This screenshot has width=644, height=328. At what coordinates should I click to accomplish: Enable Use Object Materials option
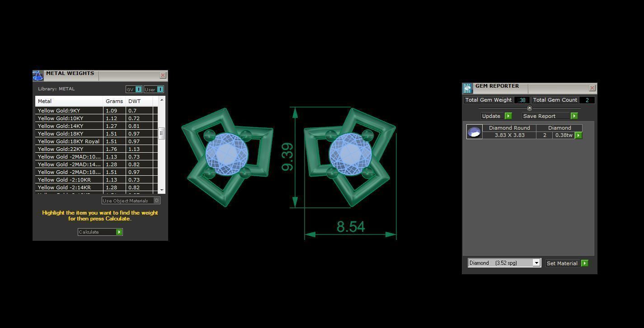click(157, 201)
